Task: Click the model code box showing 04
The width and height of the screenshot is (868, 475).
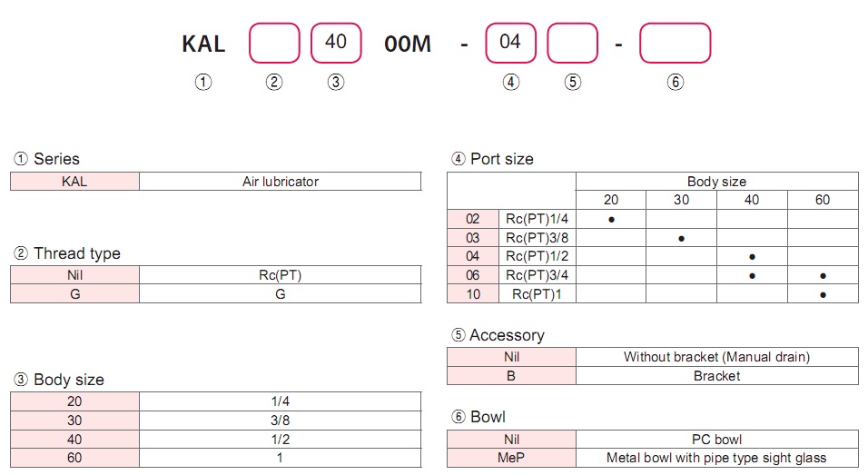Action: [x=510, y=43]
